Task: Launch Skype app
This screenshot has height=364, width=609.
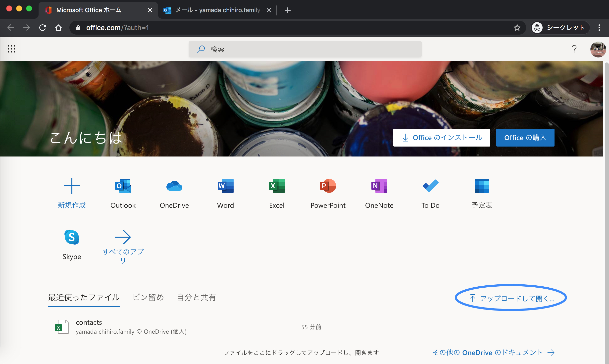Action: (x=72, y=237)
